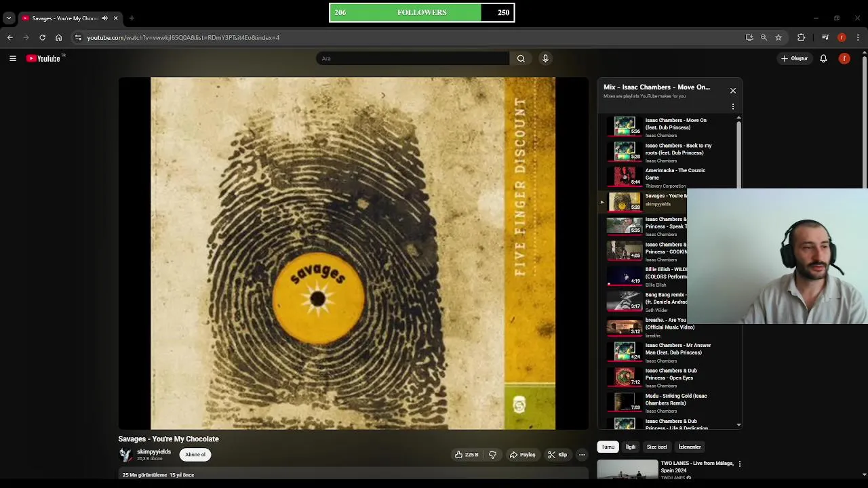Open the YouTube account avatar menu
The image size is (868, 488).
tap(844, 58)
